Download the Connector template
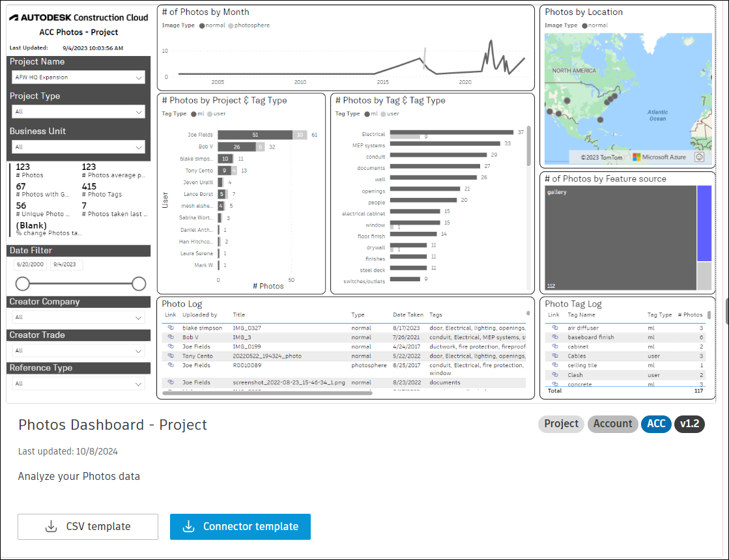The height and width of the screenshot is (560, 729). coord(240,527)
